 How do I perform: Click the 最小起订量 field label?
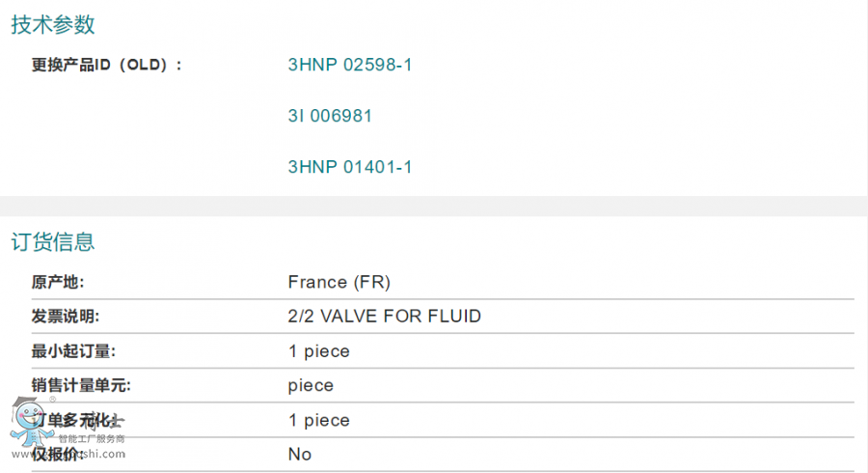click(x=73, y=351)
